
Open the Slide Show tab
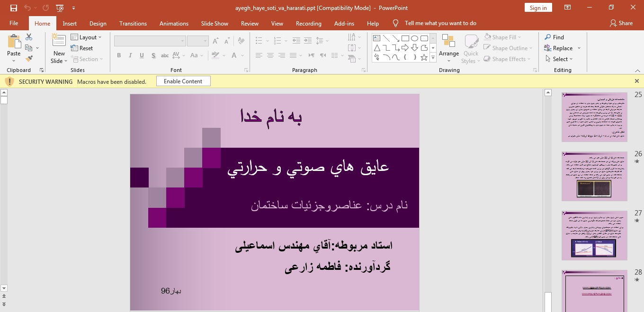point(215,23)
